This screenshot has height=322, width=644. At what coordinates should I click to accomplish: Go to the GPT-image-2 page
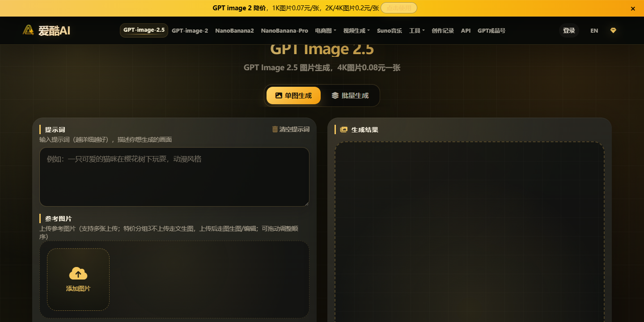tap(190, 30)
